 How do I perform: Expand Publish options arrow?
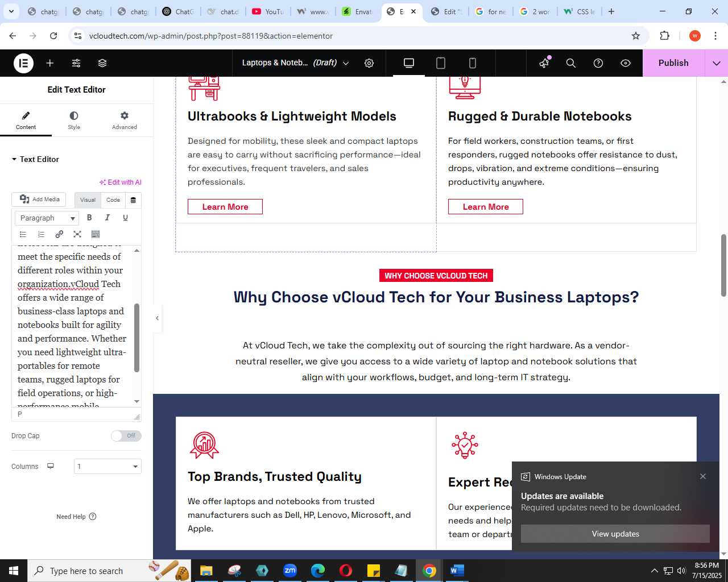716,63
